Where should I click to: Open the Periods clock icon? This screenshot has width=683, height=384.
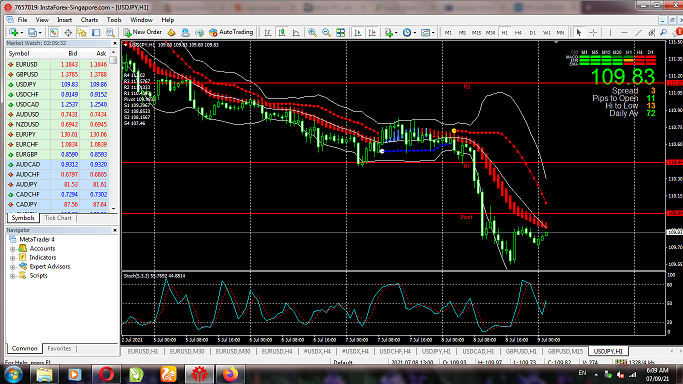(407, 33)
